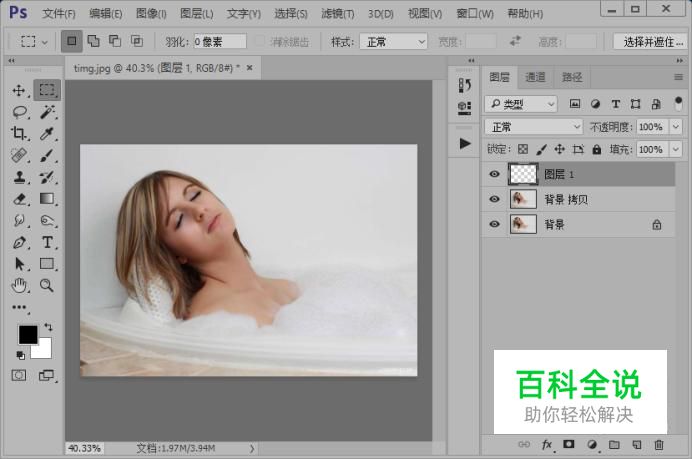Select the Zoom tool

(47, 286)
